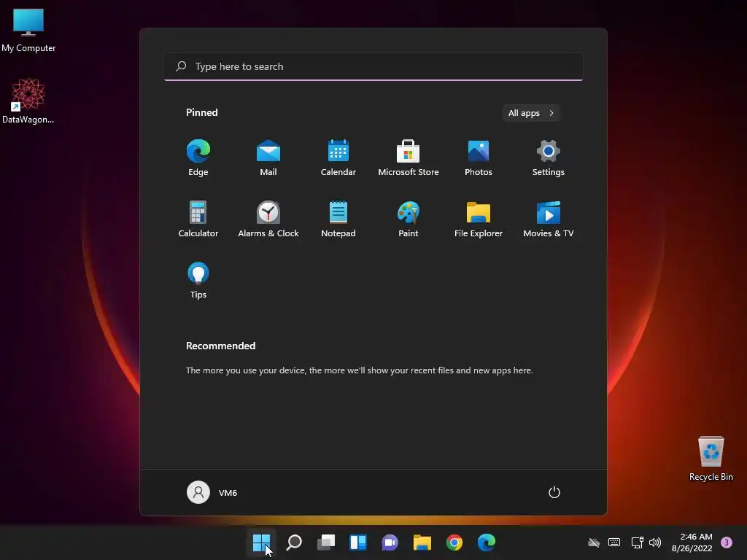This screenshot has width=747, height=560.
Task: Open the Calendar app
Action: [338, 158]
